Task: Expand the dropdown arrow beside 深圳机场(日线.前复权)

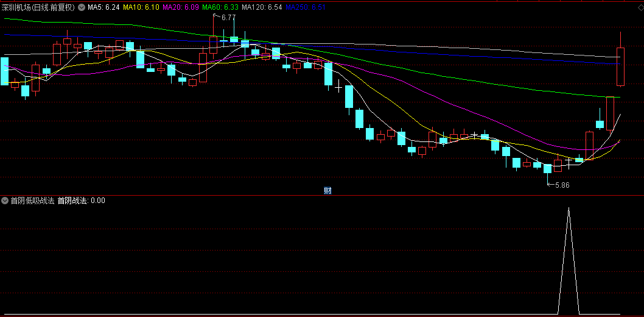Action: [x=82, y=7]
